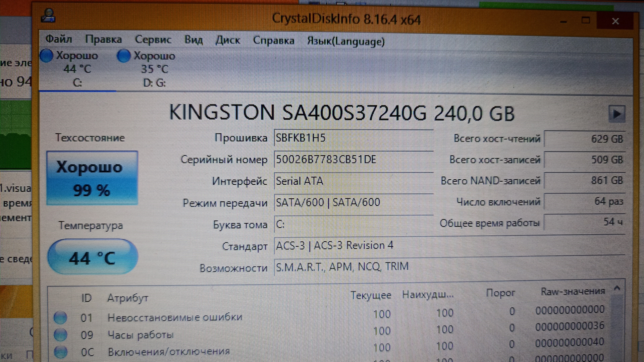Viewport: 644px width, 362px height.
Task: Click the scroll-up arrow of the attribute list
Action: pyautogui.click(x=617, y=288)
